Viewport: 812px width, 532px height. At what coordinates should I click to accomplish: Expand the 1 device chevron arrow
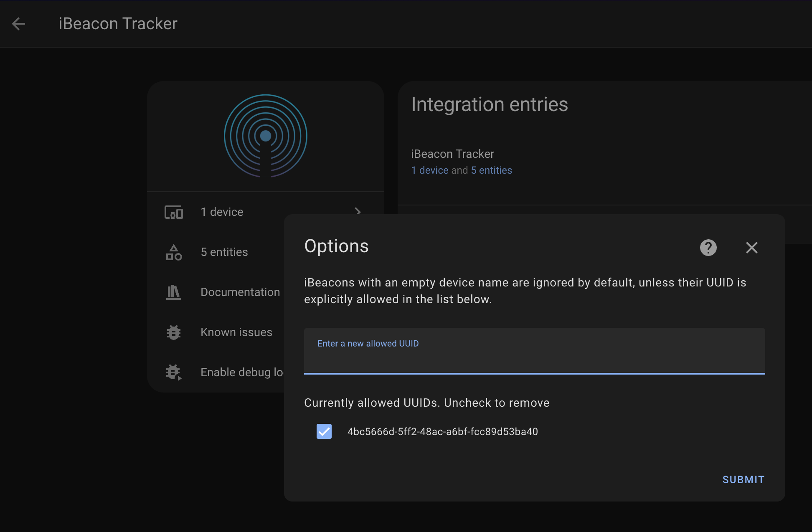point(358,211)
